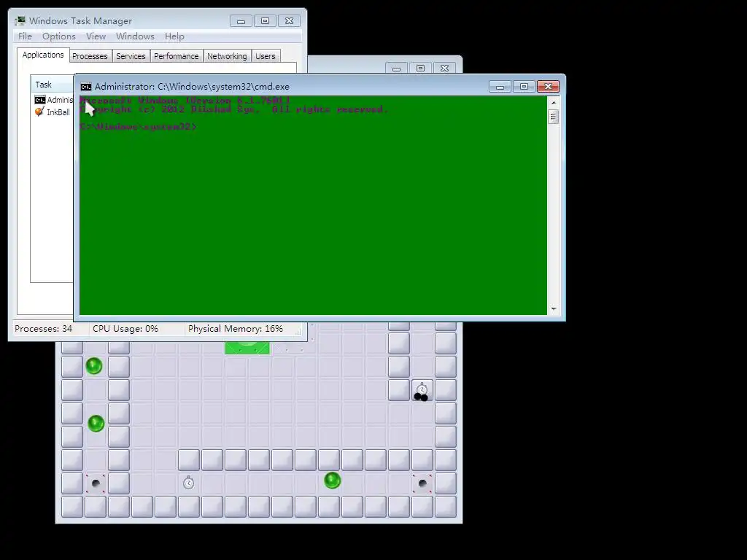Maximize the cmd.exe window

click(x=524, y=87)
